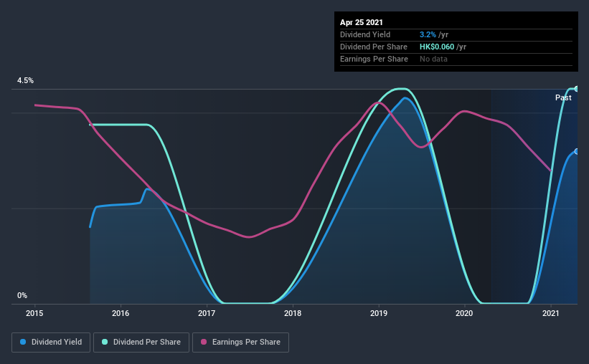Toggle the Dividend Per Share legend button
Viewport: 589px width, 364px height.
click(141, 343)
